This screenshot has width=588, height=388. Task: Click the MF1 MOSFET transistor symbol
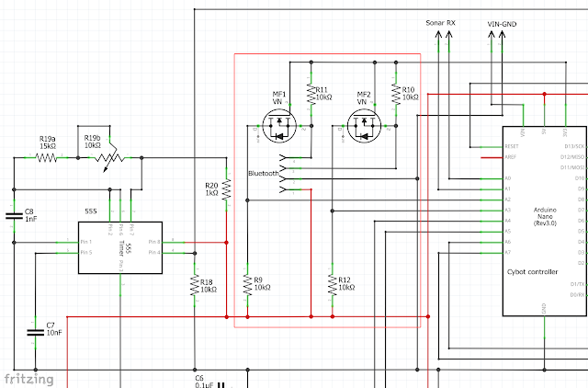tap(279, 126)
